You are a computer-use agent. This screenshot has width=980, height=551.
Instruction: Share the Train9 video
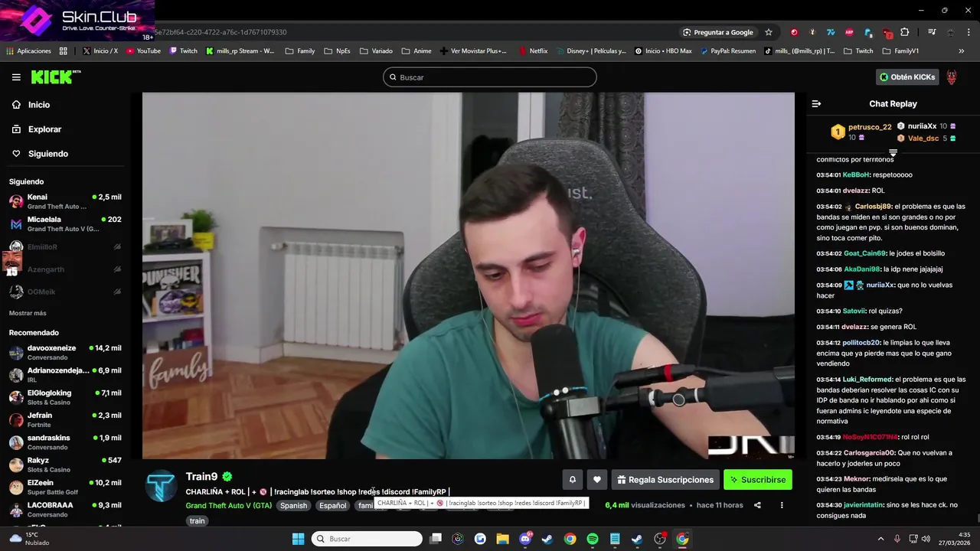tap(757, 505)
